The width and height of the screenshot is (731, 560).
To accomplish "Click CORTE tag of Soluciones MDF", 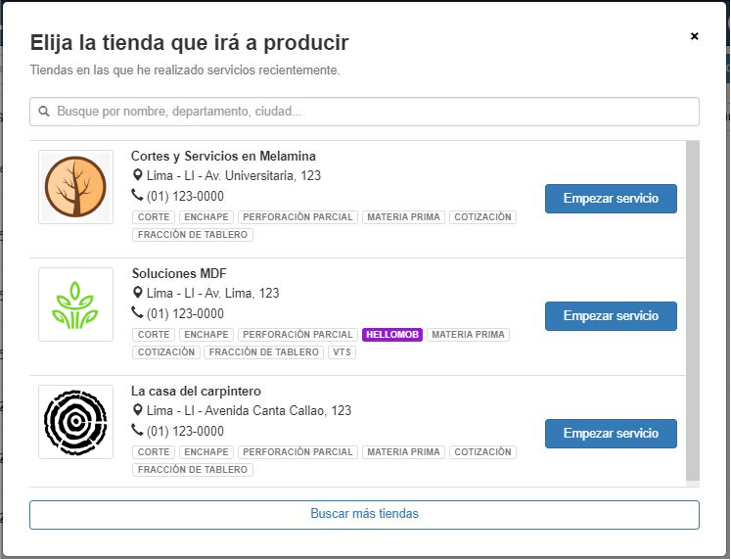I will [x=154, y=335].
